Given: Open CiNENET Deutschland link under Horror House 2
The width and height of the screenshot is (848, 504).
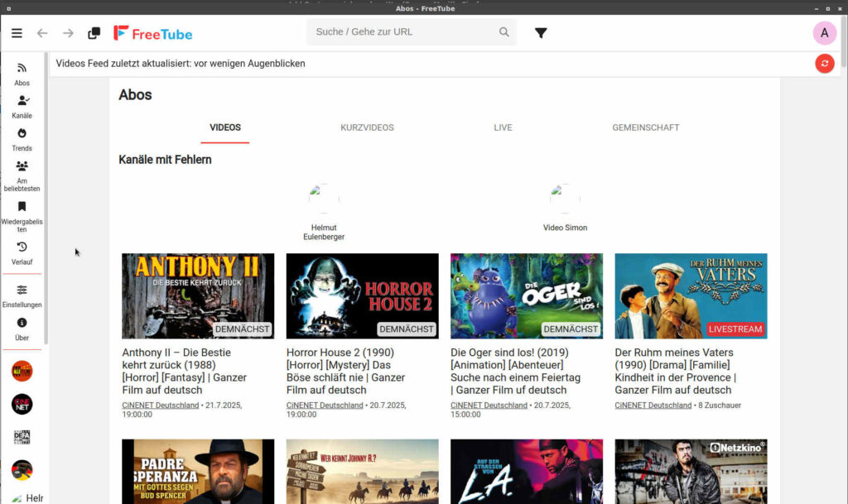Looking at the screenshot, I should pyautogui.click(x=325, y=406).
